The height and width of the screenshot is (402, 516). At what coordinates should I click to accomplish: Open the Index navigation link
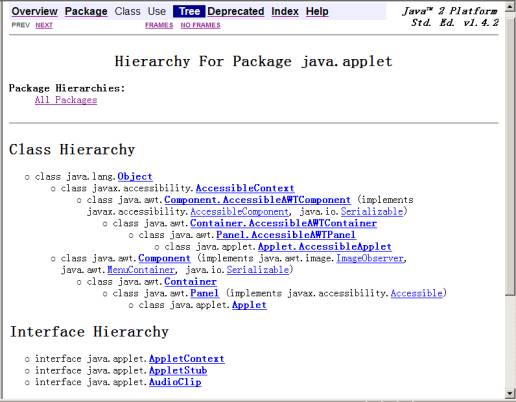point(285,11)
